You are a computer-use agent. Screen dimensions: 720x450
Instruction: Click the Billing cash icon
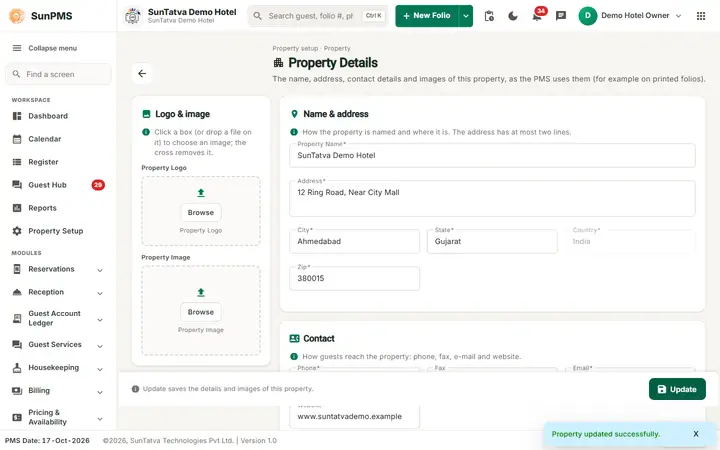[x=17, y=391]
